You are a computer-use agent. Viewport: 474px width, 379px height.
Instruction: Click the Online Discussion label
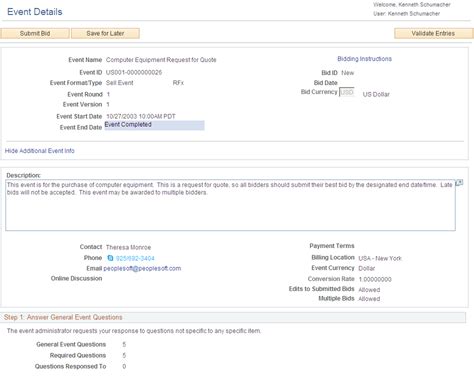pyautogui.click(x=76, y=278)
